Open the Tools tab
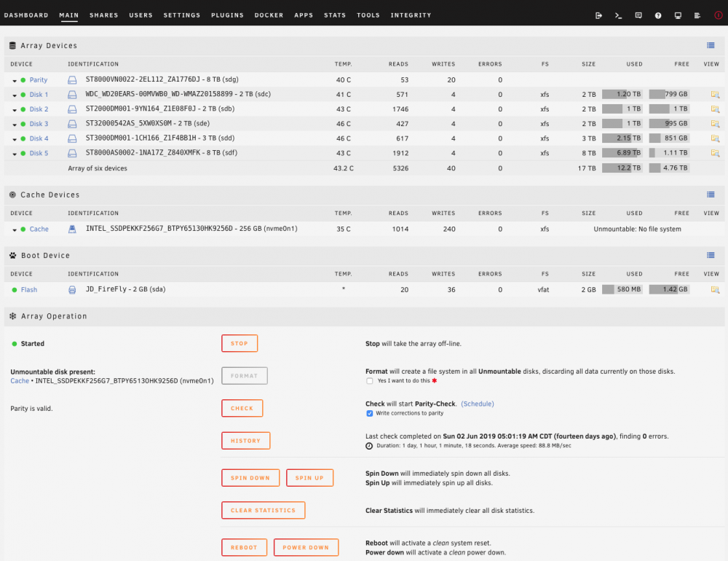 coord(368,15)
